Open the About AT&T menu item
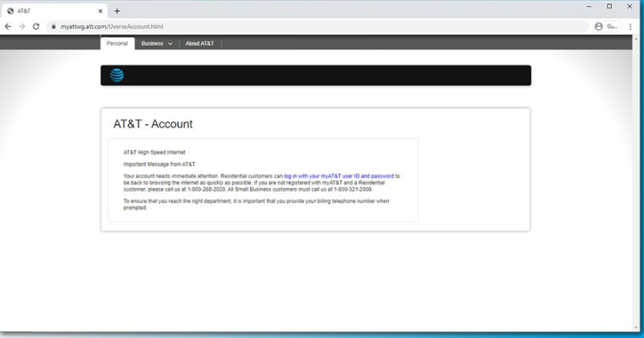This screenshot has width=644, height=338. [x=200, y=43]
